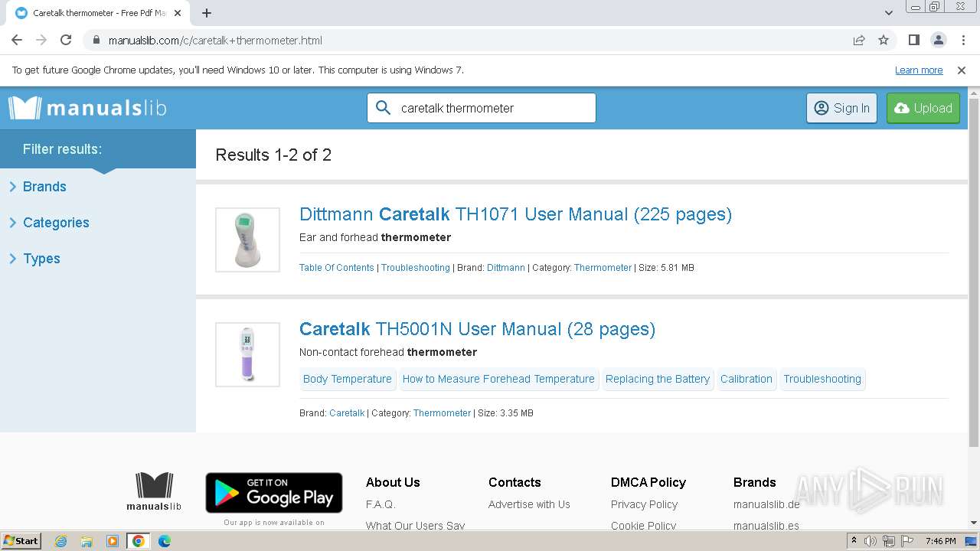Click Thermometer category link for TH1071

coord(603,268)
